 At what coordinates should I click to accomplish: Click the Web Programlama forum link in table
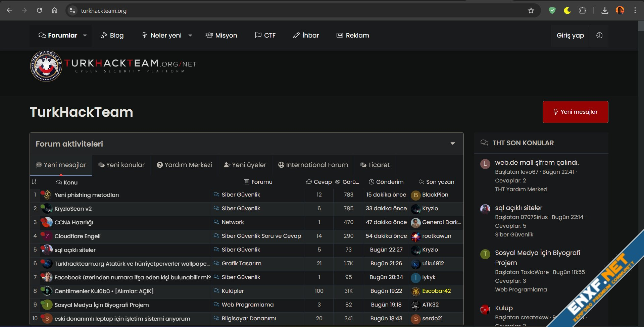pyautogui.click(x=247, y=305)
